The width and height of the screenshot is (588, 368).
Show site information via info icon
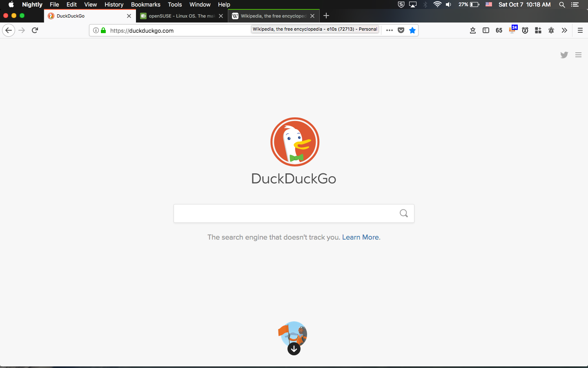96,30
